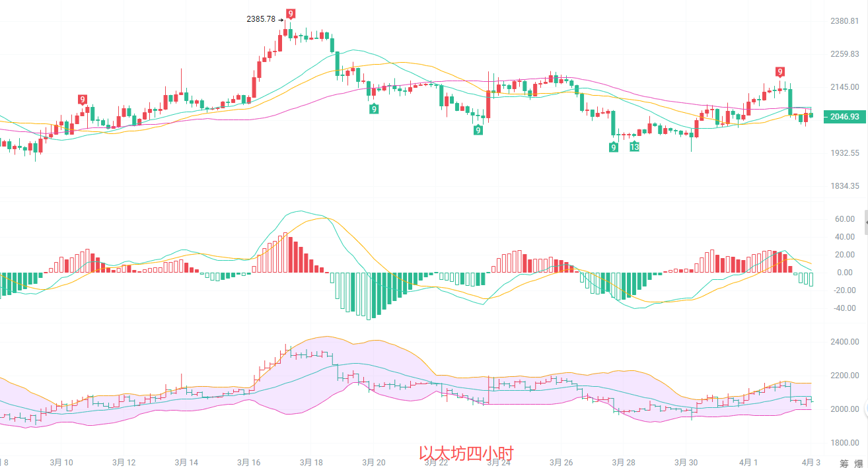Click the 2385.78 high price label
Viewport: 868px width, 468px height.
coord(261,19)
